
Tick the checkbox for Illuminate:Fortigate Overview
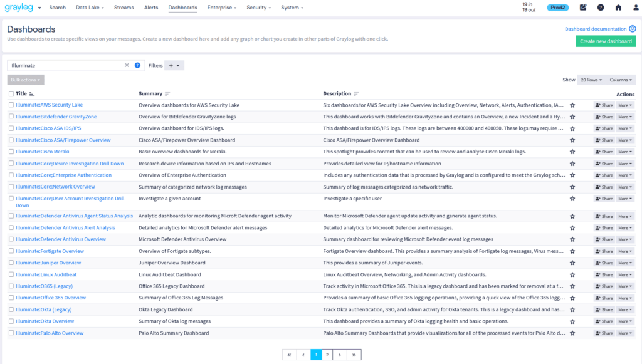click(x=11, y=251)
